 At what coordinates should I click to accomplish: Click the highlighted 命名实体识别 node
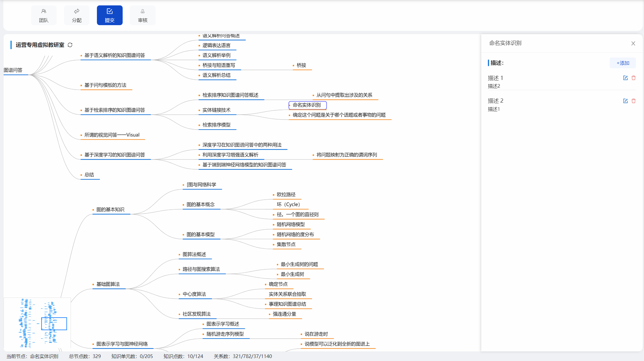307,105
